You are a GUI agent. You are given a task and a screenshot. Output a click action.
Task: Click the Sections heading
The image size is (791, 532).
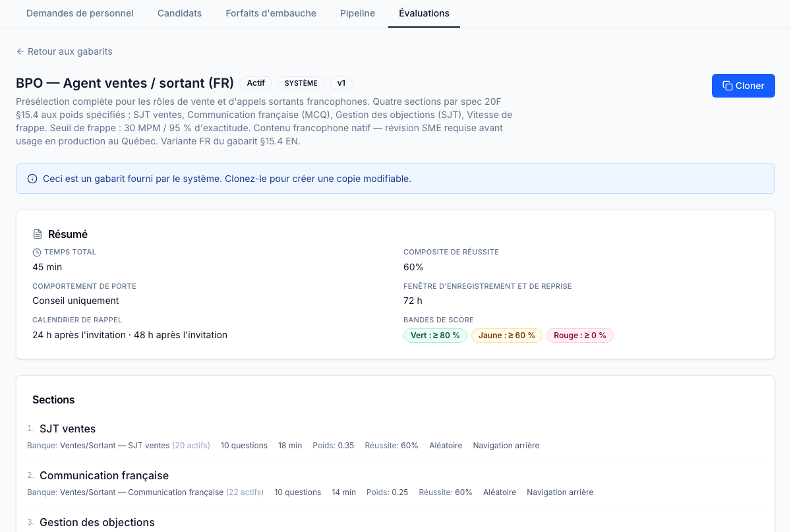pyautogui.click(x=53, y=399)
